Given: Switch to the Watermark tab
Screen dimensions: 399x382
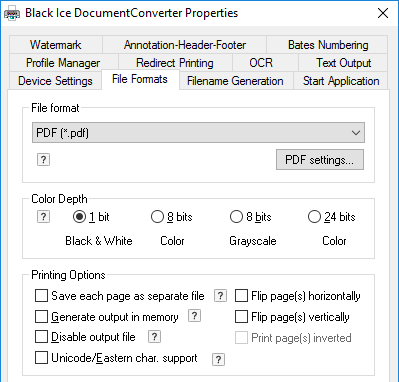Looking at the screenshot, I should 56,45.
